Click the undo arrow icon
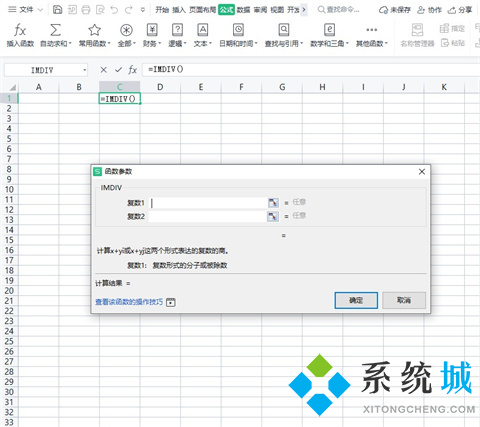Viewport: 480px width, 427px height. [x=114, y=10]
